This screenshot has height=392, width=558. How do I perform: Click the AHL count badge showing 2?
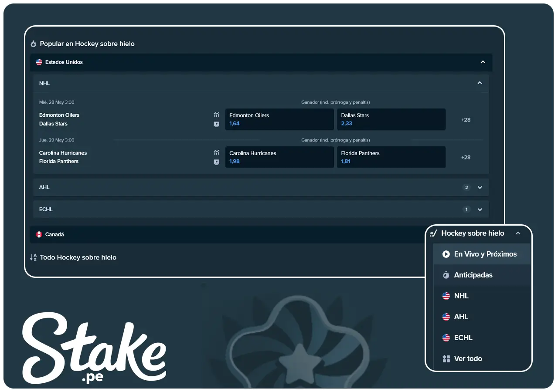tap(466, 188)
